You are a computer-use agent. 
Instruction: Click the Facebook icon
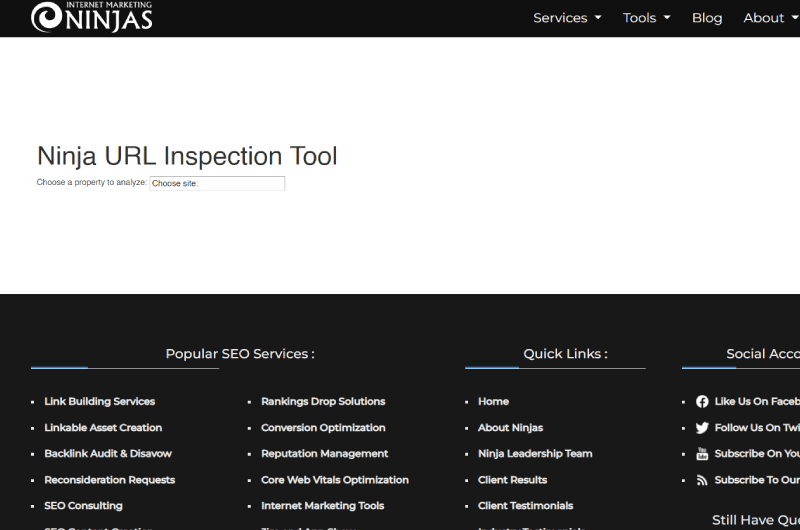[x=702, y=402]
